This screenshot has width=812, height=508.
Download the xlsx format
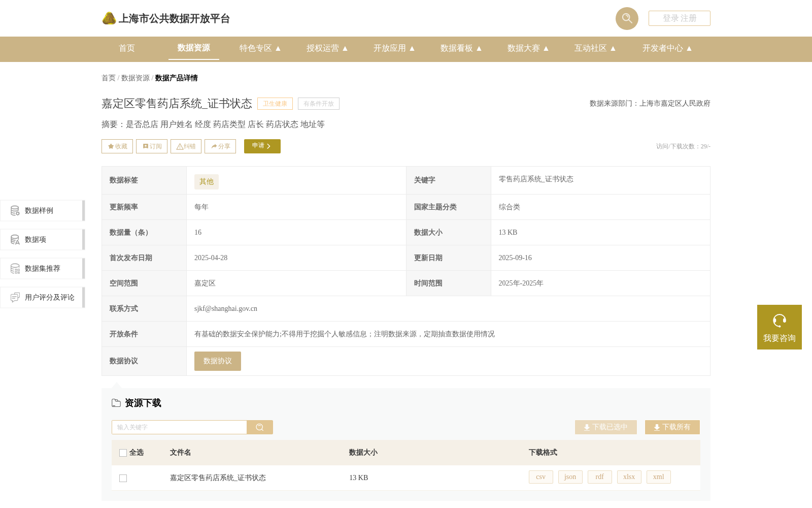point(629,477)
